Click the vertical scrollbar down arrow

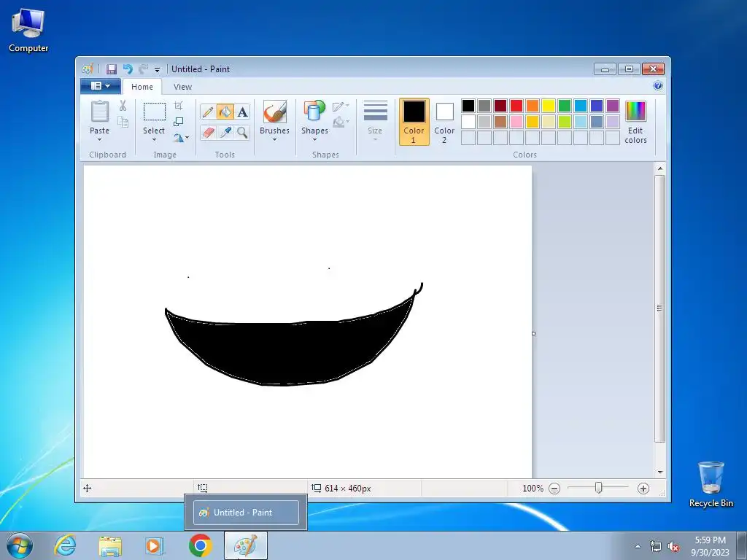pyautogui.click(x=659, y=472)
